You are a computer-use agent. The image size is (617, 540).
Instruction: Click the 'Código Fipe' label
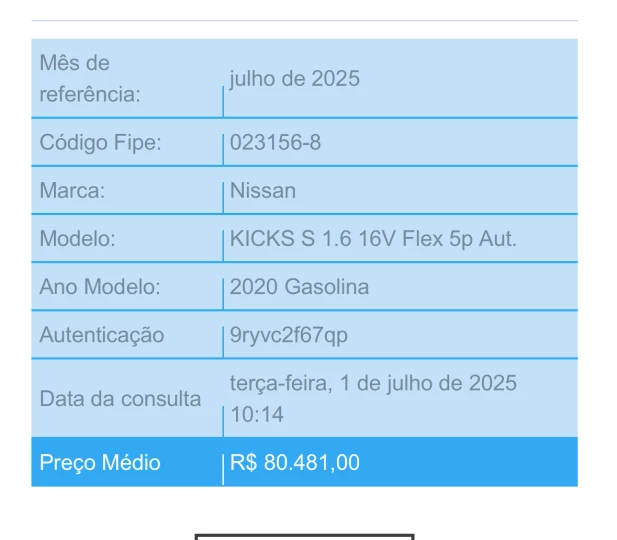100,142
